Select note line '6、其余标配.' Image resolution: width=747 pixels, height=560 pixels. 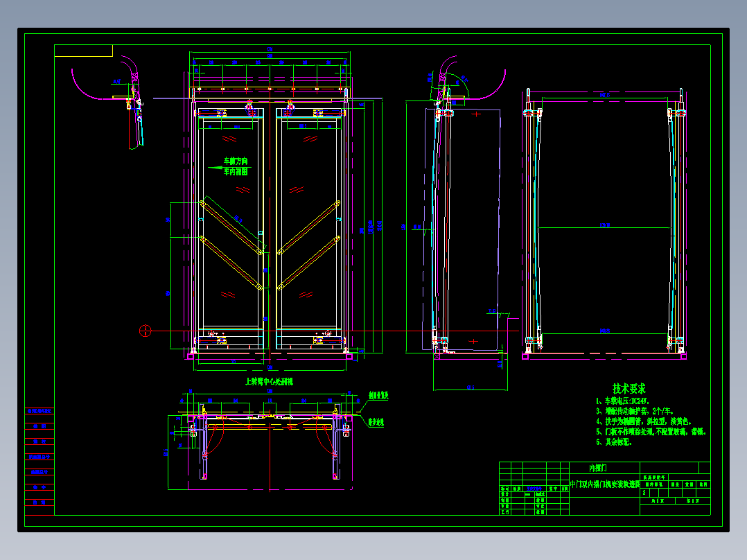point(614,442)
